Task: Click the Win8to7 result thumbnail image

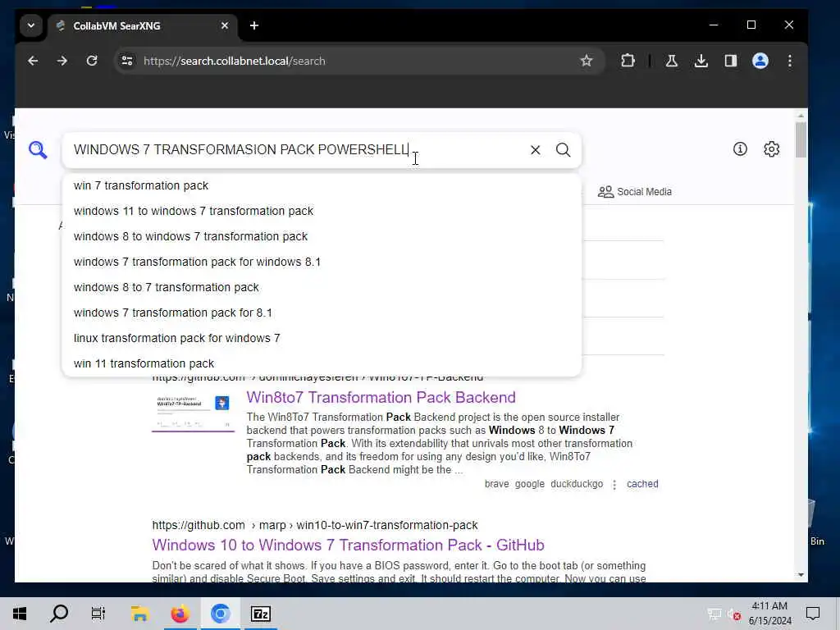Action: coord(194,413)
